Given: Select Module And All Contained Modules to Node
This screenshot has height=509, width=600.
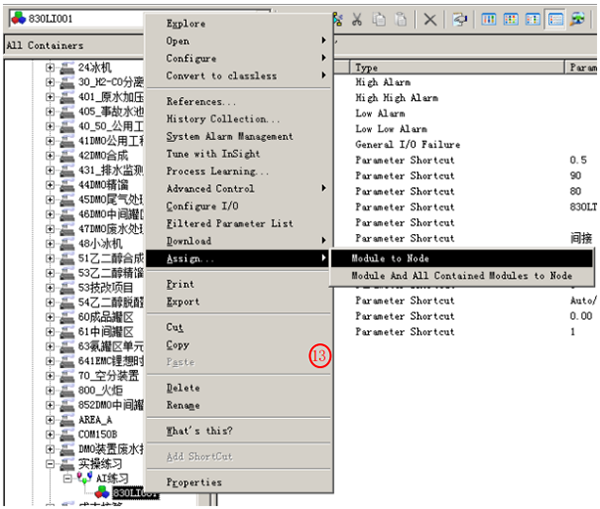Looking at the screenshot, I should pyautogui.click(x=461, y=275).
